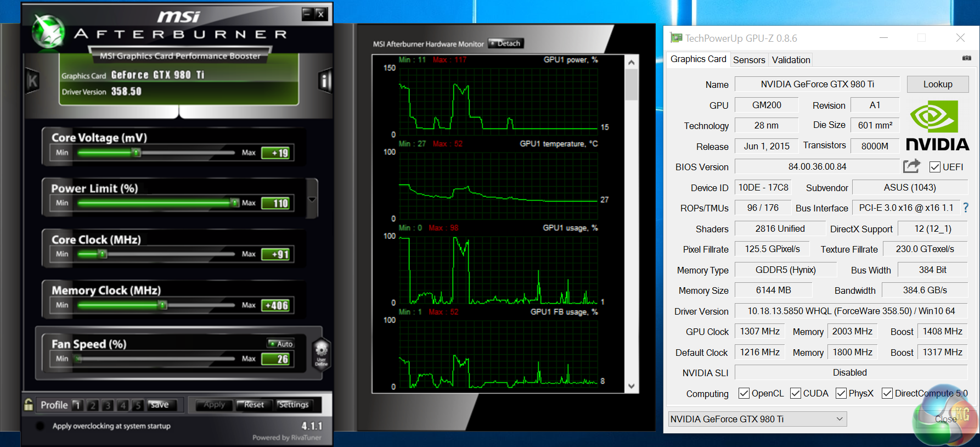Image resolution: width=980 pixels, height=447 pixels.
Task: Click the Core Voltage +19 value field
Action: pos(275,153)
